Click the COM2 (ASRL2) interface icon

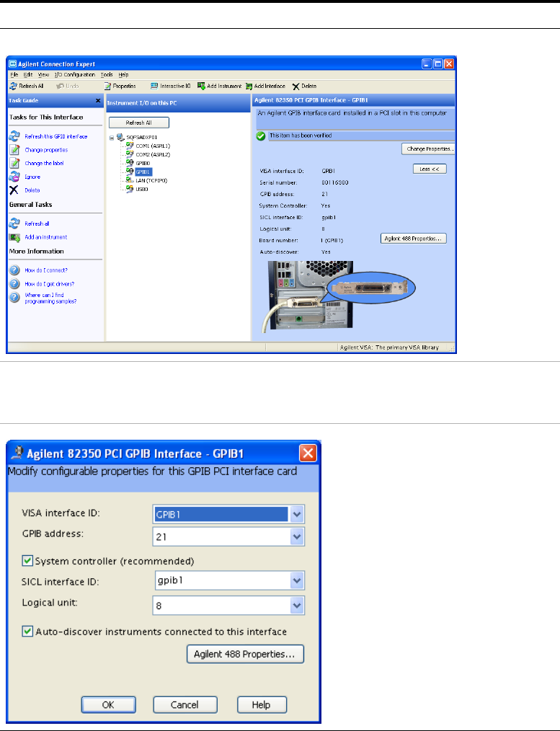point(130,154)
